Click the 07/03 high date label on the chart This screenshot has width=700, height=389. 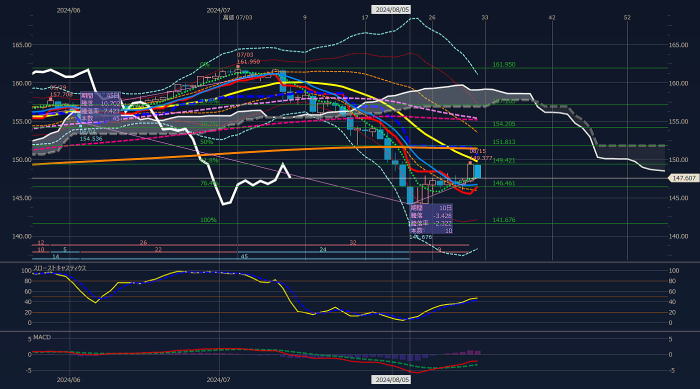[x=245, y=55]
